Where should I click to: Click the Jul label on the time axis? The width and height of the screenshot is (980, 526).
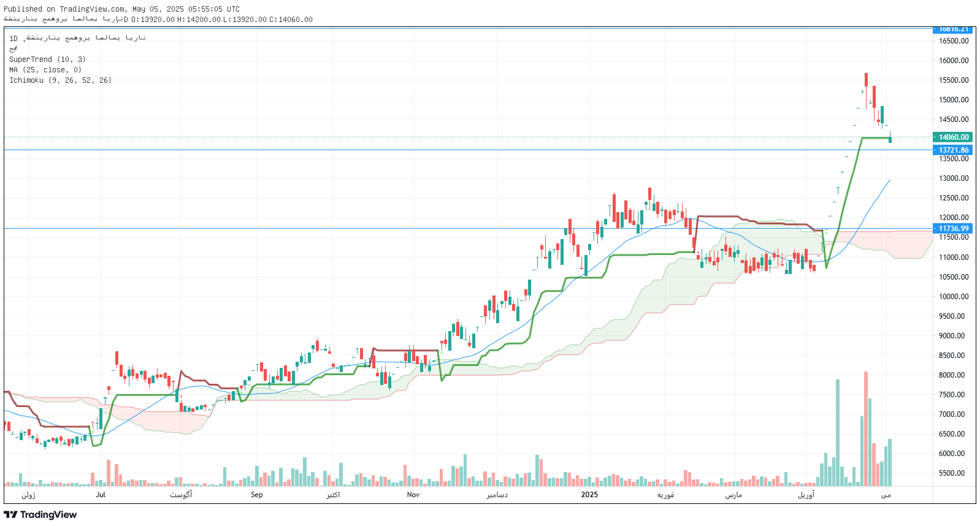click(x=101, y=495)
